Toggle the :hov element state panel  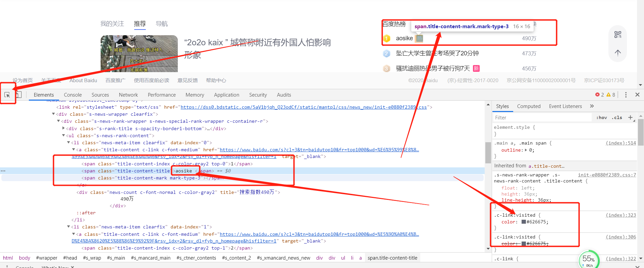coord(601,118)
